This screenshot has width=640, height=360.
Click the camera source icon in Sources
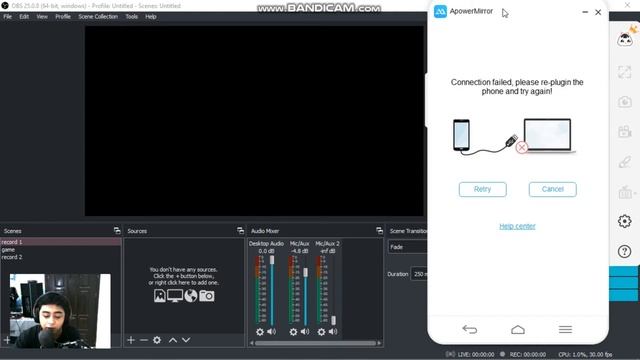pyautogui.click(x=207, y=296)
